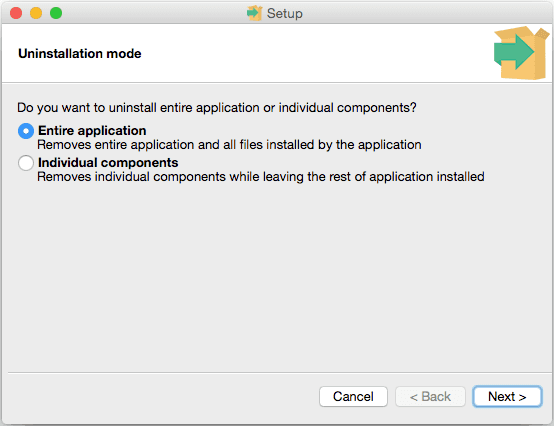Image resolution: width=554 pixels, height=426 pixels.
Task: Click the small Setup icon in title bar
Action: [254, 13]
